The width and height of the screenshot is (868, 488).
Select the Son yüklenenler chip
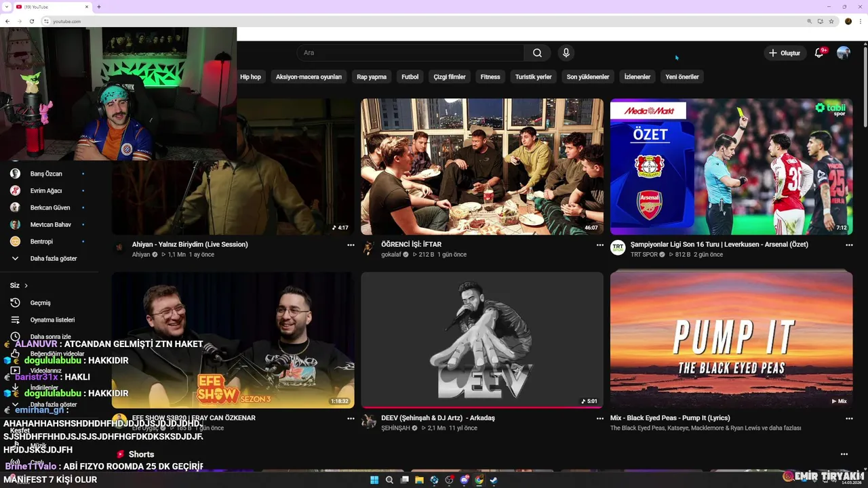(588, 77)
